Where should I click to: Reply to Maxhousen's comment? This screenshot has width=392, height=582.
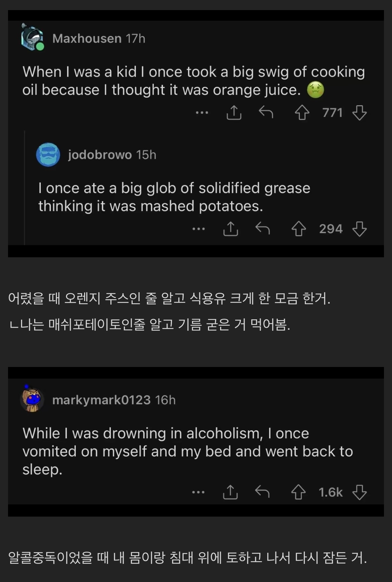[x=266, y=112]
